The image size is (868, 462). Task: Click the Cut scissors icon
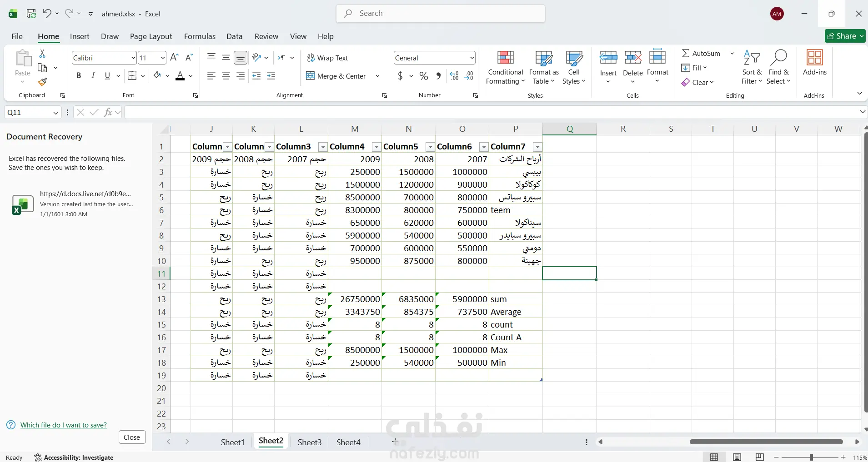point(42,54)
